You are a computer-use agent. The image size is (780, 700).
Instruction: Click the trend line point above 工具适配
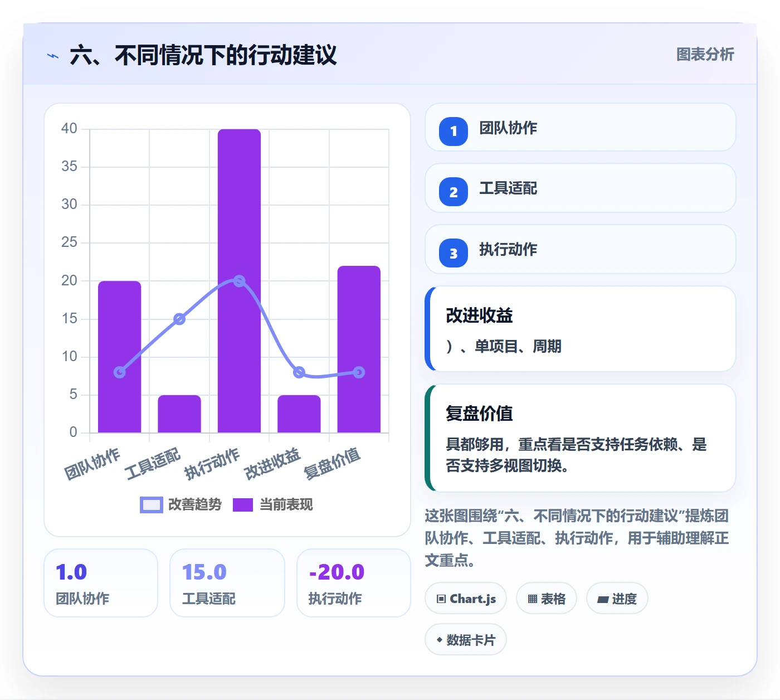[x=179, y=319]
